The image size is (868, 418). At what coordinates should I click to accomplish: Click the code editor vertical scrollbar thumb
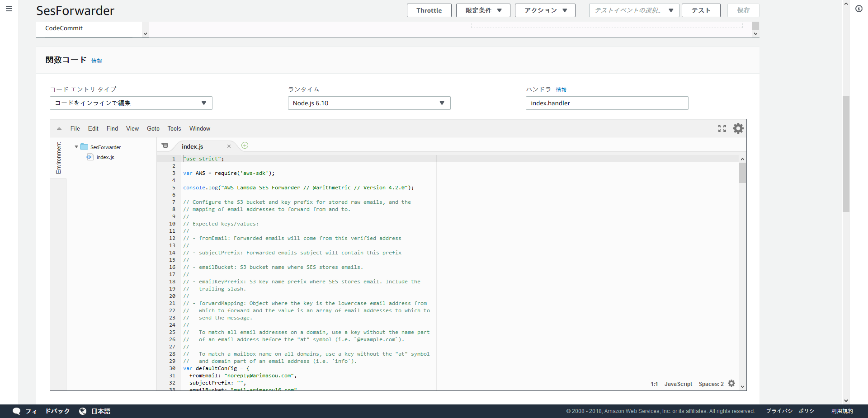coord(742,173)
